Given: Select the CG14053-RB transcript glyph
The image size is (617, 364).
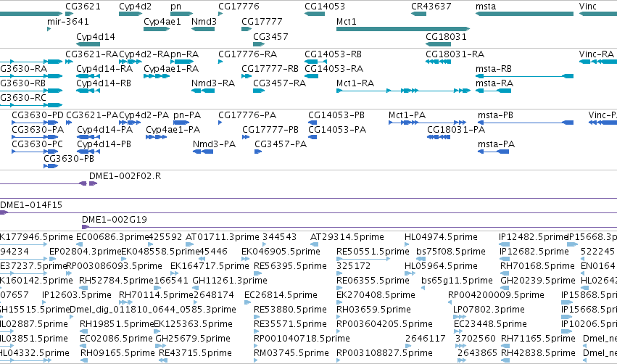Looking at the screenshot, I should pyautogui.click(x=315, y=62).
